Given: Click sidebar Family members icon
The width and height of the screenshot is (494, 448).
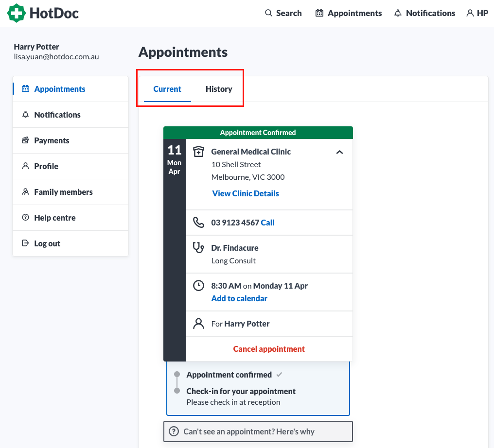Looking at the screenshot, I should (x=25, y=192).
